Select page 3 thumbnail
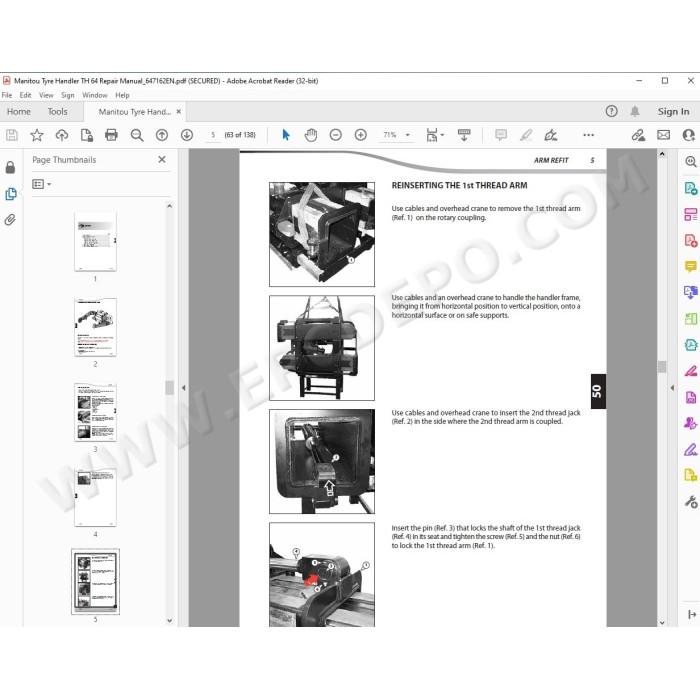This screenshot has width=700, height=700. pyautogui.click(x=96, y=412)
